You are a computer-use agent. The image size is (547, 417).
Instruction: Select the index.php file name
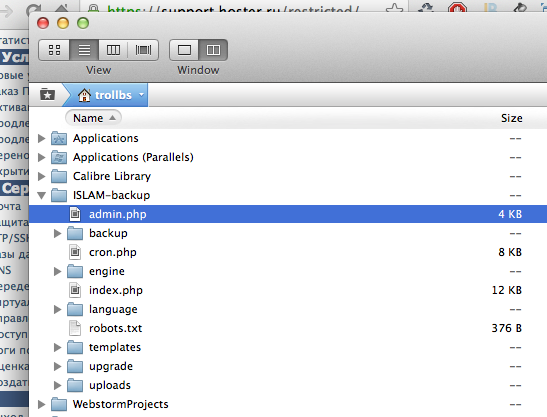116,290
